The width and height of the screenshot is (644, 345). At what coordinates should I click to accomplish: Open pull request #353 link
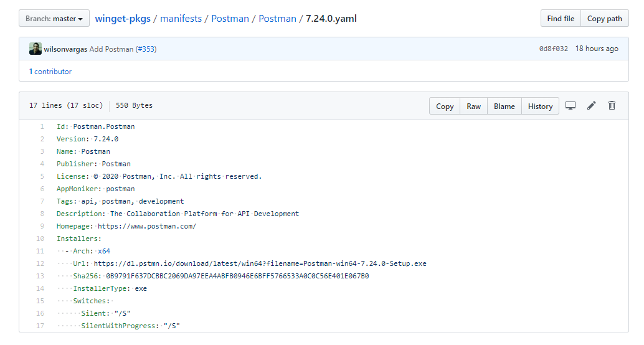click(x=146, y=49)
